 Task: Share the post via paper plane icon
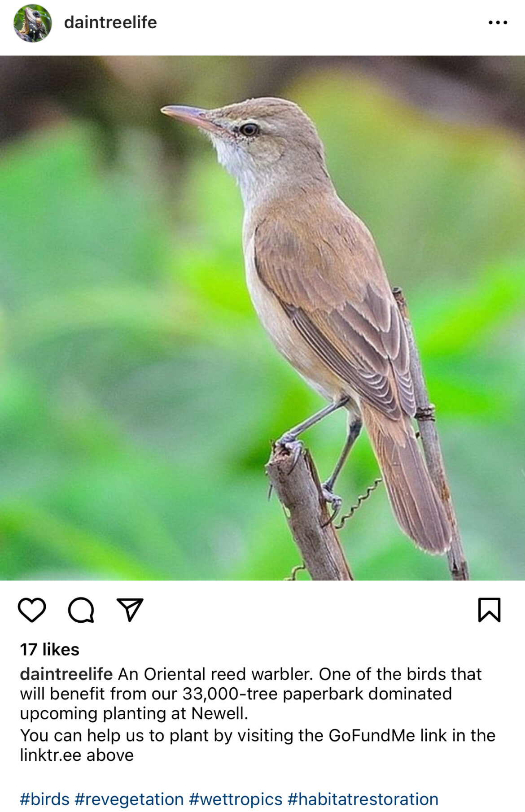[130, 610]
